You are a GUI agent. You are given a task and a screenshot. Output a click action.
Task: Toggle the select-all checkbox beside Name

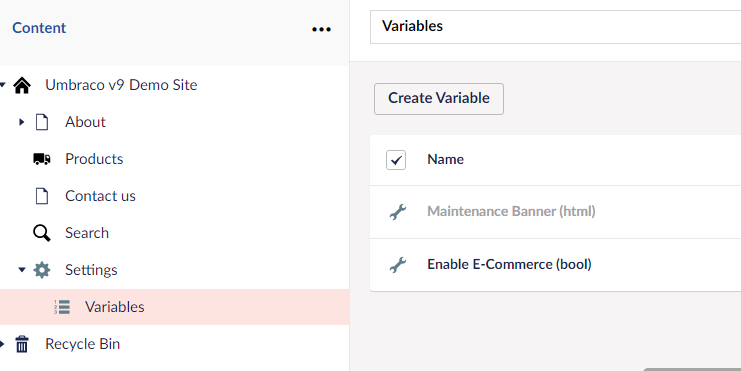396,160
